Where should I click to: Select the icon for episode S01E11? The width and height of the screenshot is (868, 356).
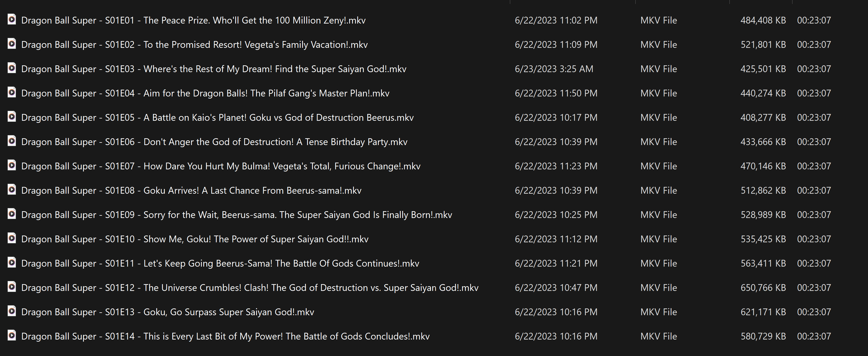12,262
